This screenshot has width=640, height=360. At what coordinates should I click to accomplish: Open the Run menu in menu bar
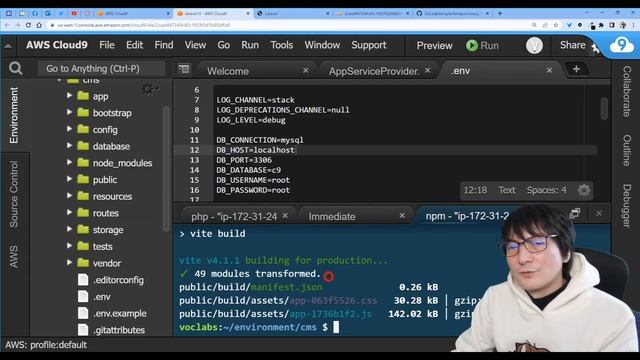click(250, 45)
